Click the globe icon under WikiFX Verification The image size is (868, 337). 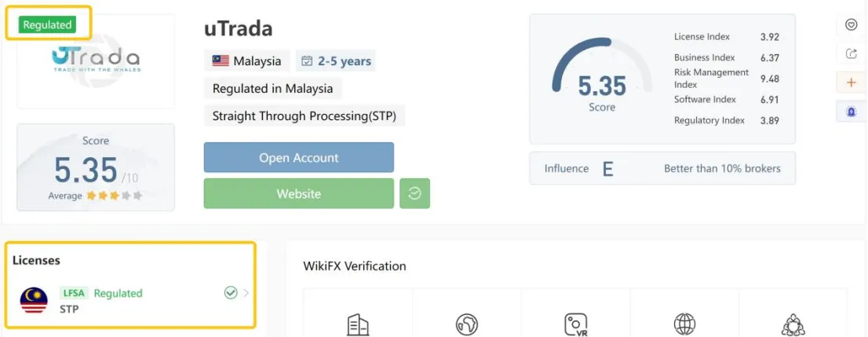(x=685, y=324)
